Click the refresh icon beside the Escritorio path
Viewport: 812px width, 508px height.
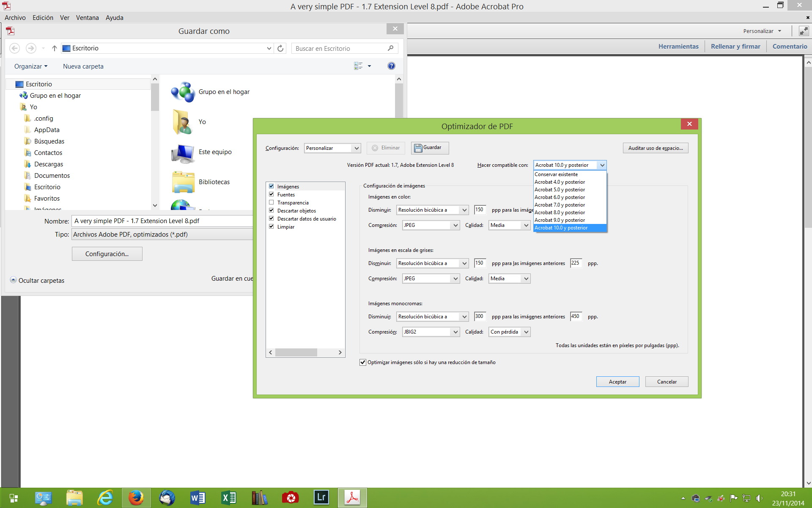click(280, 48)
